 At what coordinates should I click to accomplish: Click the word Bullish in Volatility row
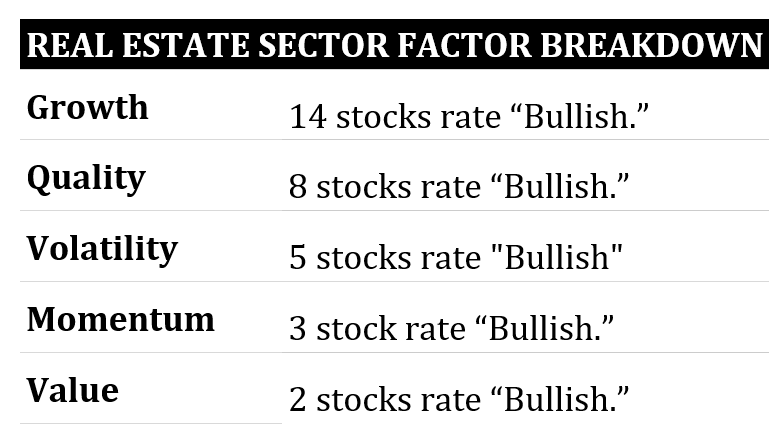pyautogui.click(x=556, y=259)
